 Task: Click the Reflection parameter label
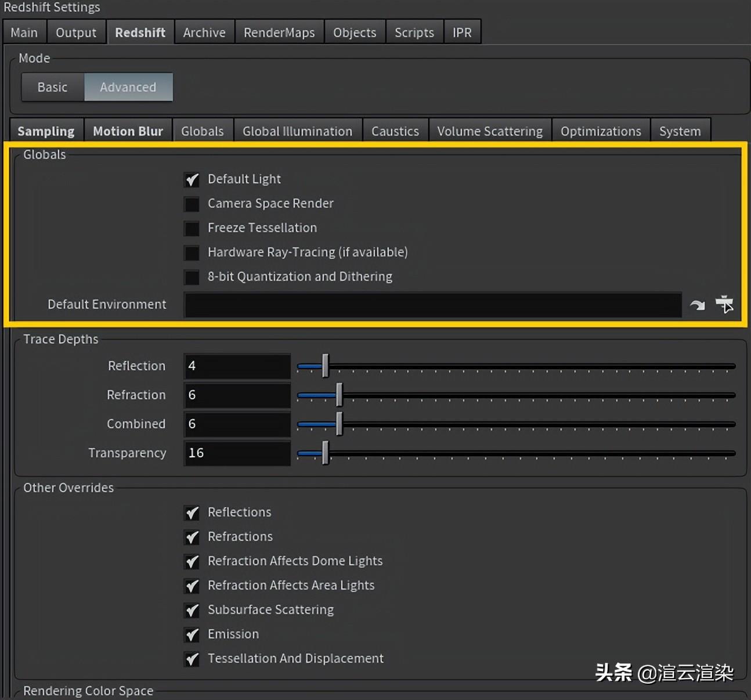pyautogui.click(x=137, y=366)
